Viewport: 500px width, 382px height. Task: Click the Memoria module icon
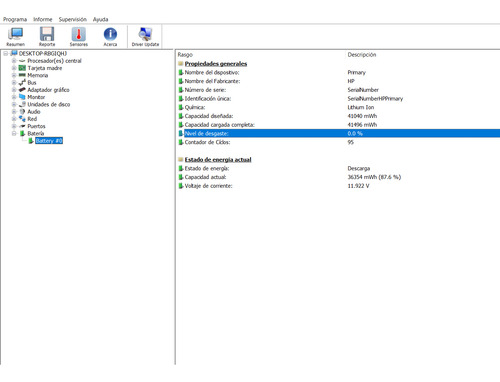pos(22,75)
